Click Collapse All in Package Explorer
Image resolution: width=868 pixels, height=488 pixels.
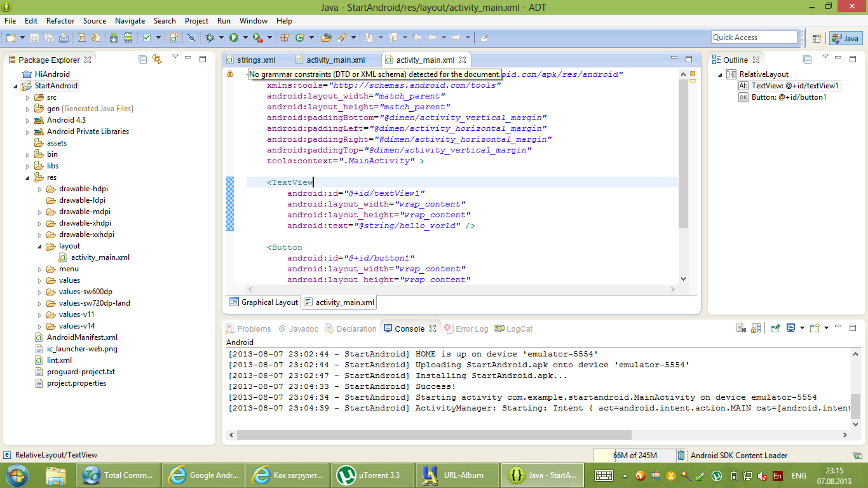[143, 59]
